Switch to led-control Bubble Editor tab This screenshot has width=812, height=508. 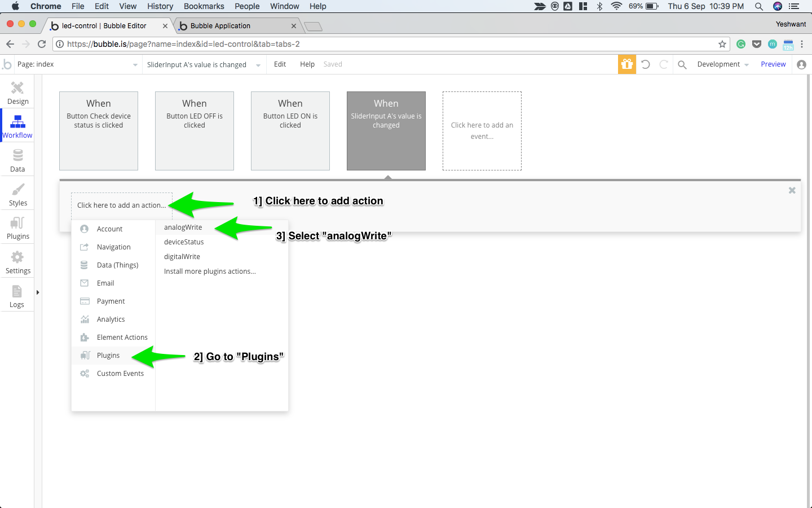pos(107,26)
